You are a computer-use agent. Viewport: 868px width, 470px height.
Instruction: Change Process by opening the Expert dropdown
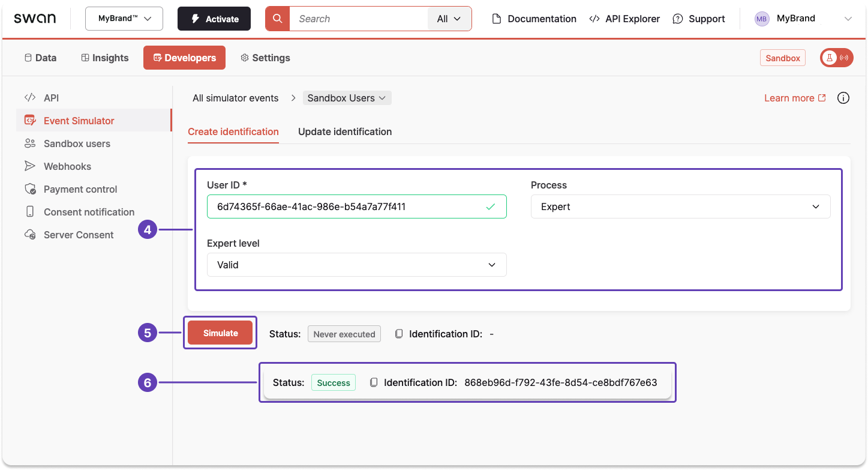[680, 206]
